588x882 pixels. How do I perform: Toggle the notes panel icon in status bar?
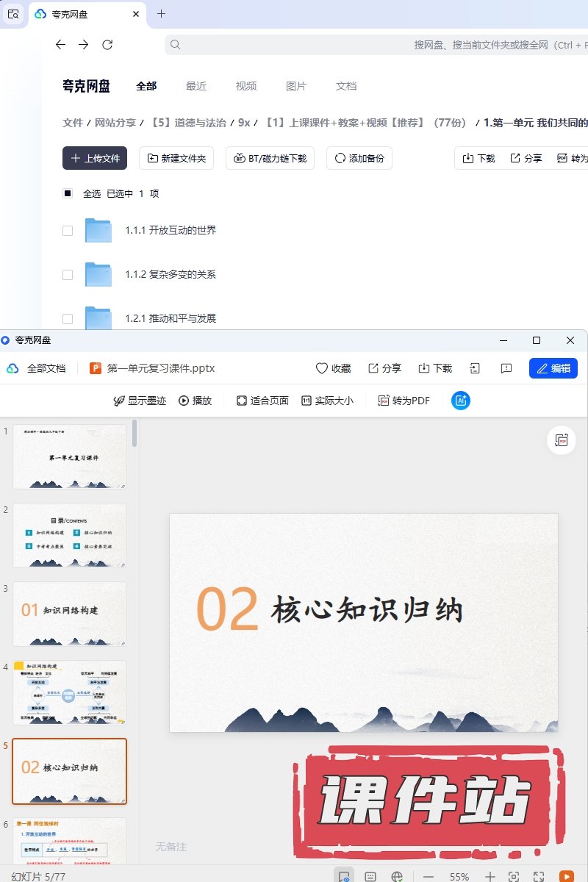click(343, 876)
